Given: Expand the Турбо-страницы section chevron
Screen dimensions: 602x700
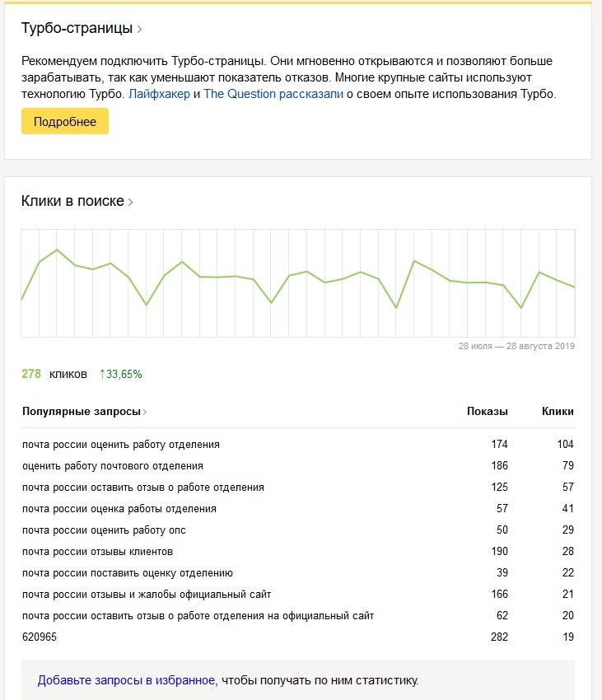Looking at the screenshot, I should (x=140, y=30).
